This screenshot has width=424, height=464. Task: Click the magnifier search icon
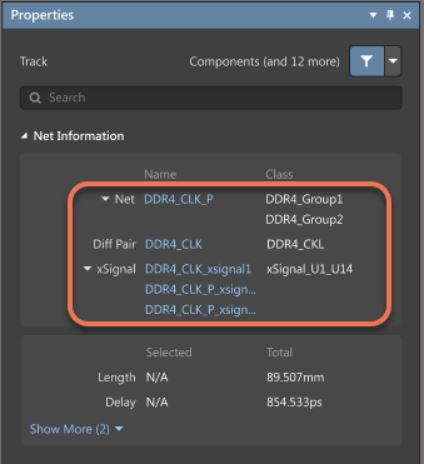pos(35,98)
